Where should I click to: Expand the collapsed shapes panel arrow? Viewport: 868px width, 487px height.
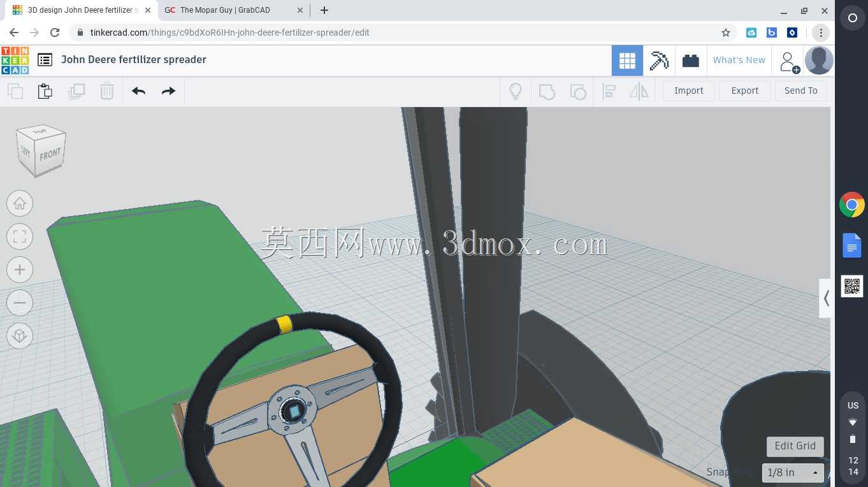point(826,298)
